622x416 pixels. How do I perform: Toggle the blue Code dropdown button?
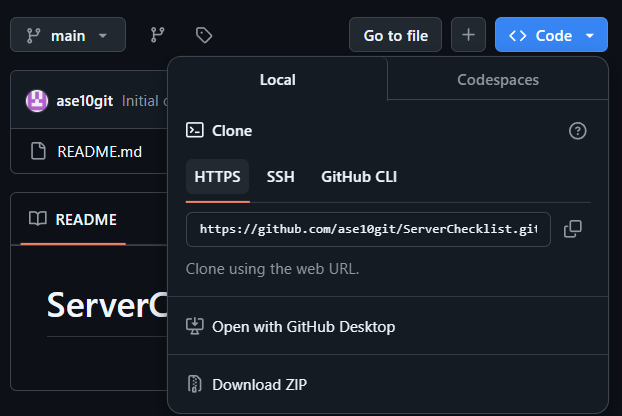click(551, 35)
